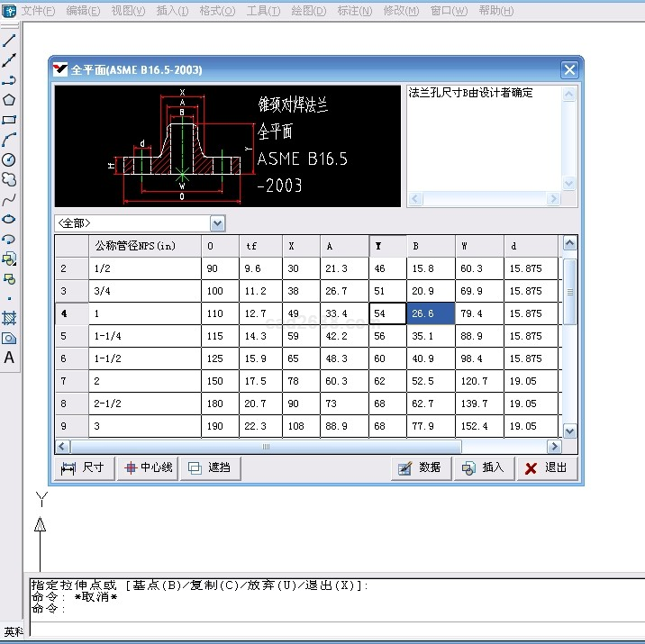The width and height of the screenshot is (645, 644).
Task: Open the 工具(T) tools menu
Action: (263, 11)
